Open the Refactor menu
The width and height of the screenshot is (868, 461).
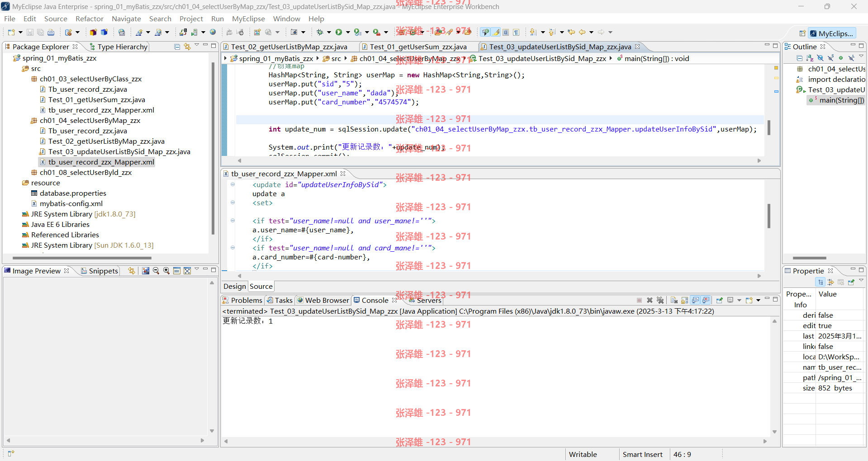click(90, 19)
